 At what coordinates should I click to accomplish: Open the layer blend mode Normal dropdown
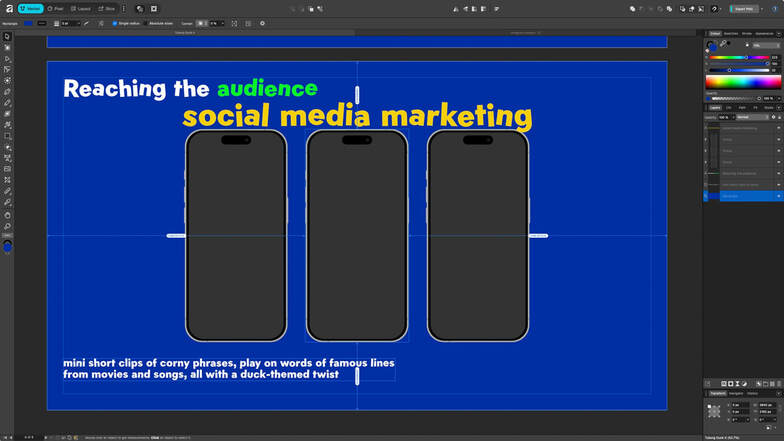point(750,117)
